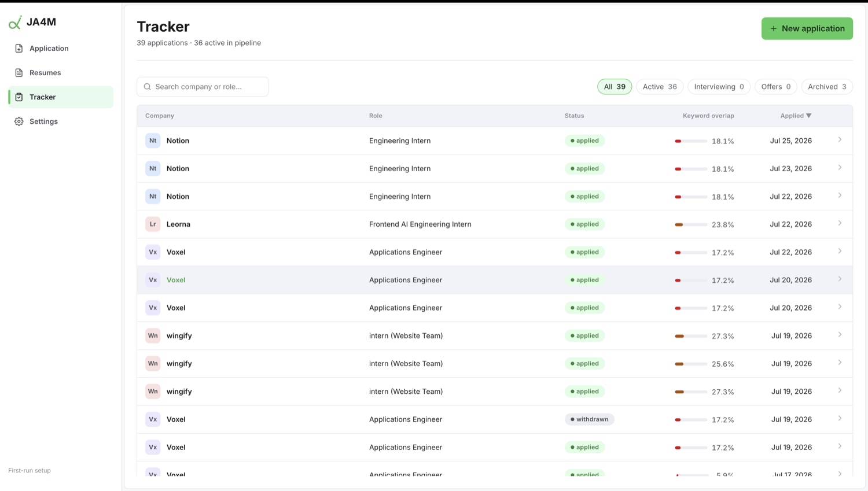Select the Offers filter pill

(776, 87)
